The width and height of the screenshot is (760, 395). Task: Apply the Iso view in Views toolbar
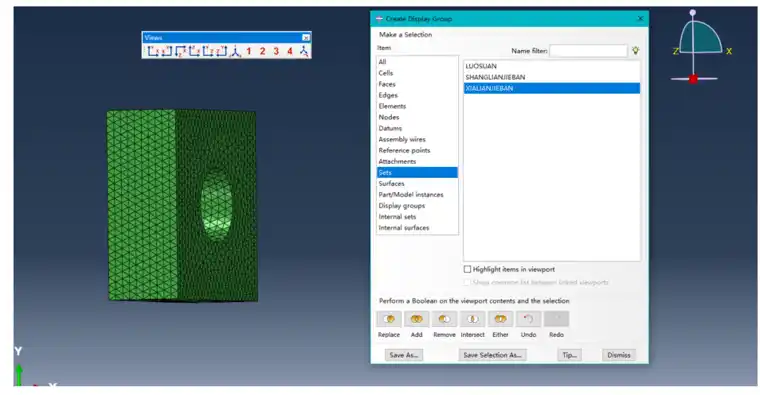coord(235,51)
